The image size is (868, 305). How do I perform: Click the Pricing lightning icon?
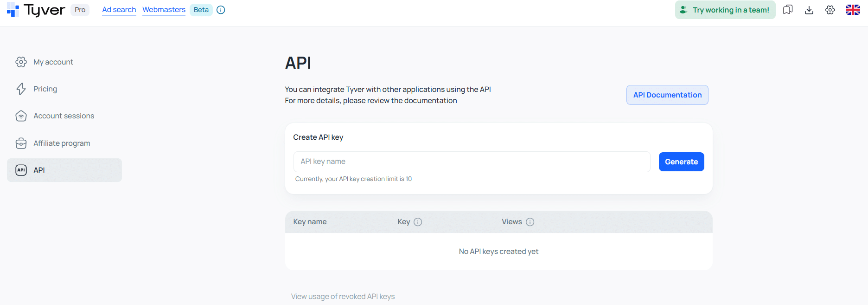[21, 89]
